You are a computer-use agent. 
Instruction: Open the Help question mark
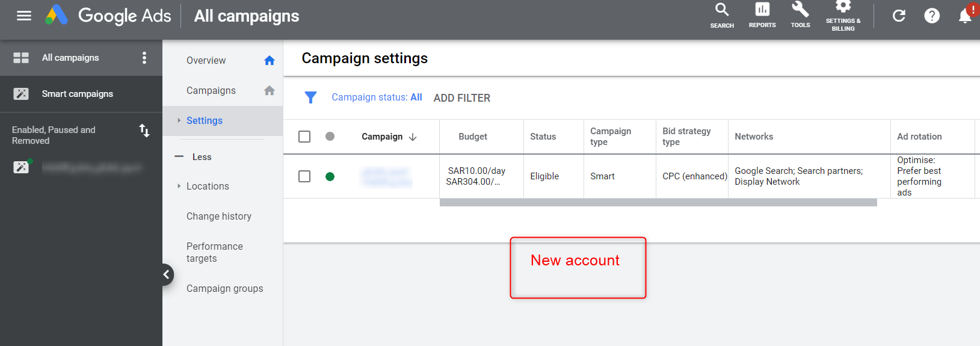(932, 16)
